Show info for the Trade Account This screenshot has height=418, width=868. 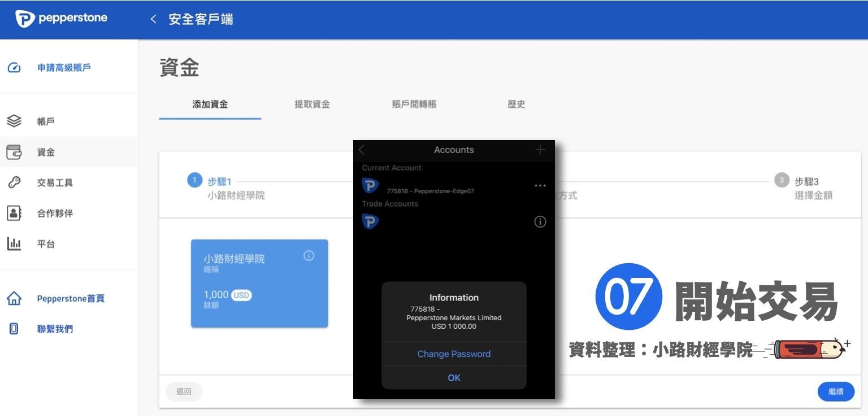coord(540,221)
